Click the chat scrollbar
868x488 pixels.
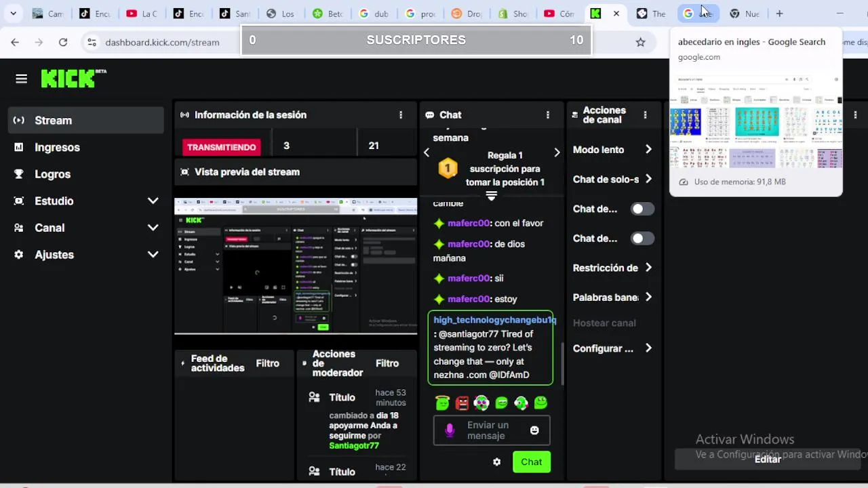pos(561,363)
